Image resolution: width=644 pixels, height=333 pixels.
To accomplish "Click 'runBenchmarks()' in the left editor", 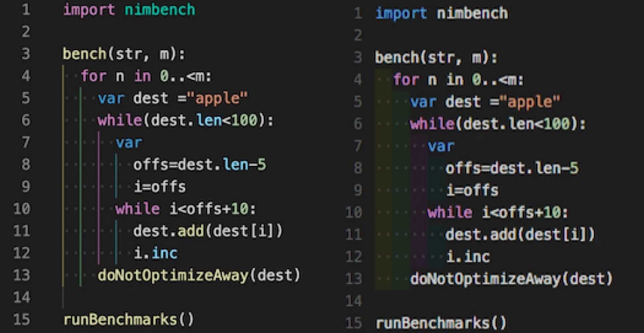I will click(129, 320).
